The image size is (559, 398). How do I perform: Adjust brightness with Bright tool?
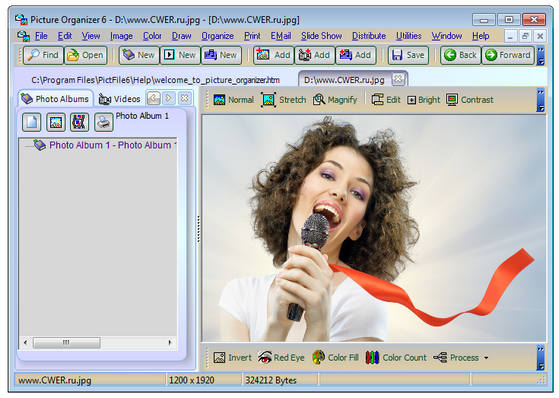click(x=424, y=100)
